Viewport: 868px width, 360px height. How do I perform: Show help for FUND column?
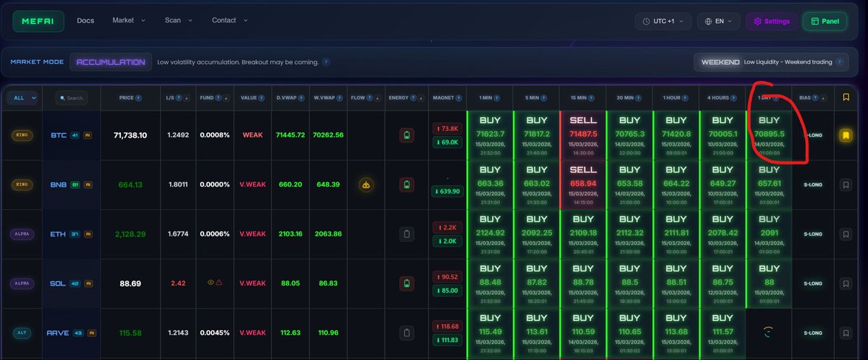click(x=219, y=98)
